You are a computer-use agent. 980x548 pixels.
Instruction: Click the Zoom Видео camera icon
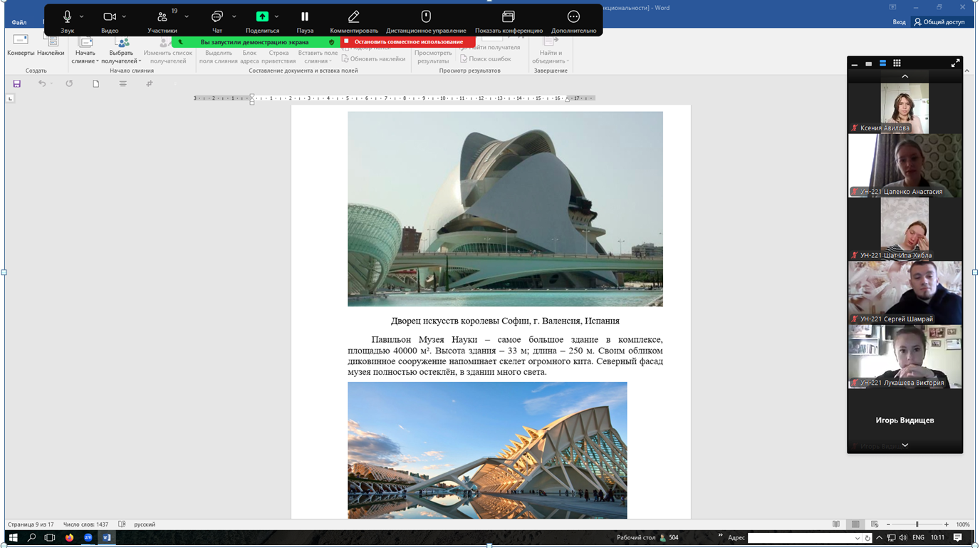coord(110,16)
